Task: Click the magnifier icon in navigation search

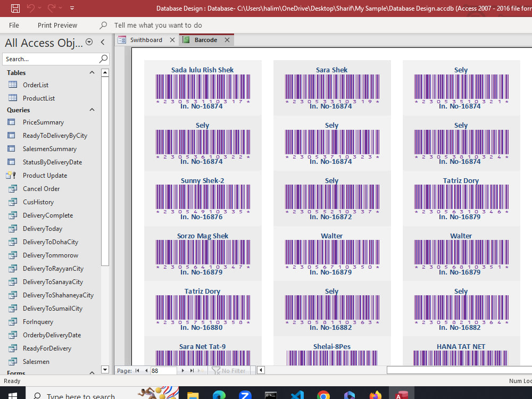Action: (104, 59)
